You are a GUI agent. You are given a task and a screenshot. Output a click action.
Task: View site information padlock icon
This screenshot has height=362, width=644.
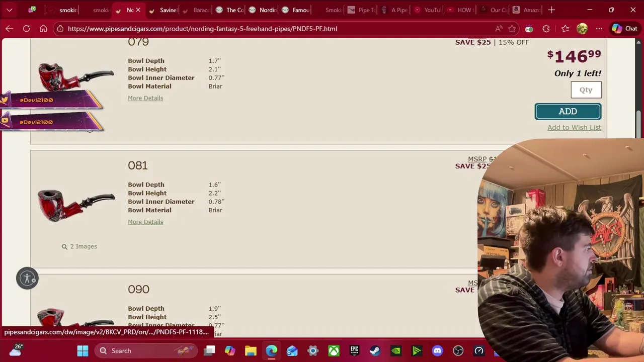click(60, 29)
